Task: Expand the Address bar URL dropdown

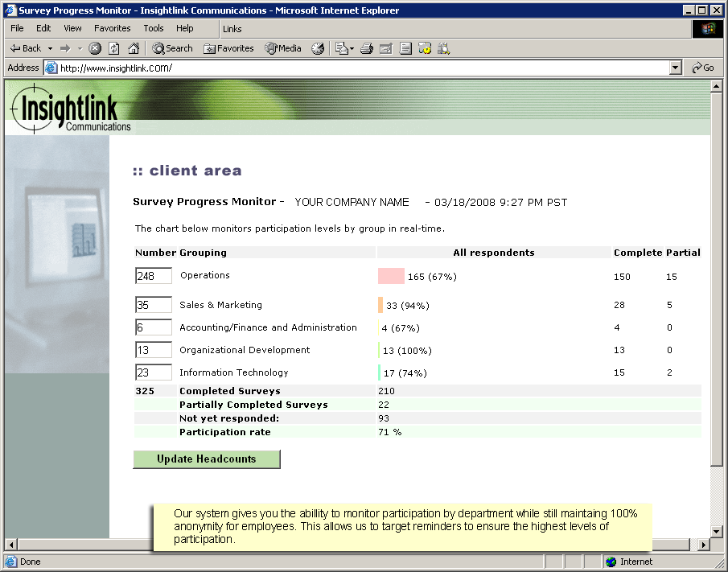Action: tap(676, 68)
